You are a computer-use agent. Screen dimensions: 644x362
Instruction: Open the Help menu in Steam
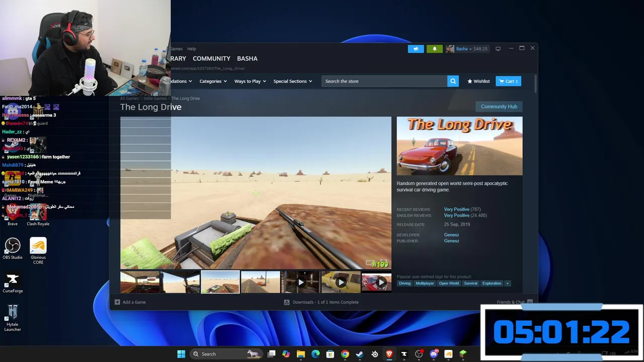pyautogui.click(x=192, y=49)
